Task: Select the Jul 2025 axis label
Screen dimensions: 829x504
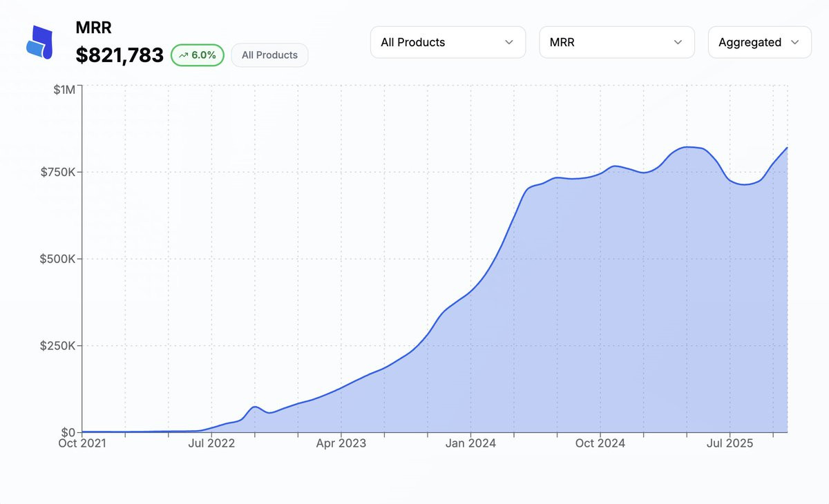Action: (729, 443)
